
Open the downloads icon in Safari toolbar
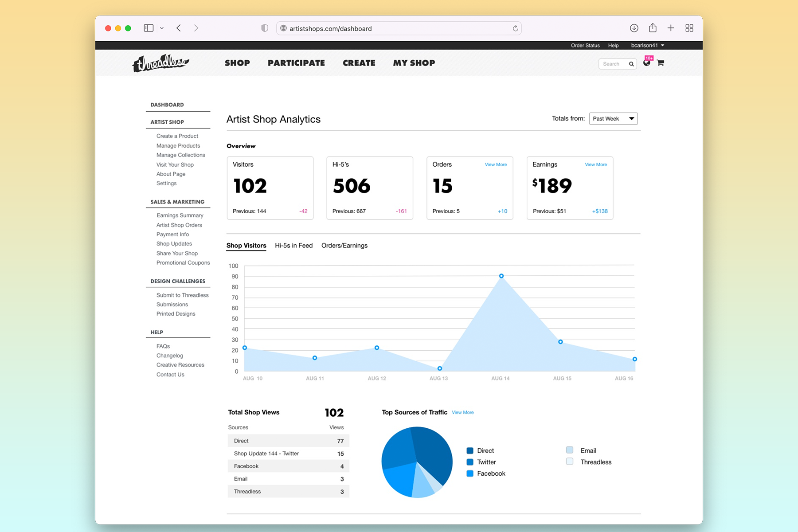634,28
